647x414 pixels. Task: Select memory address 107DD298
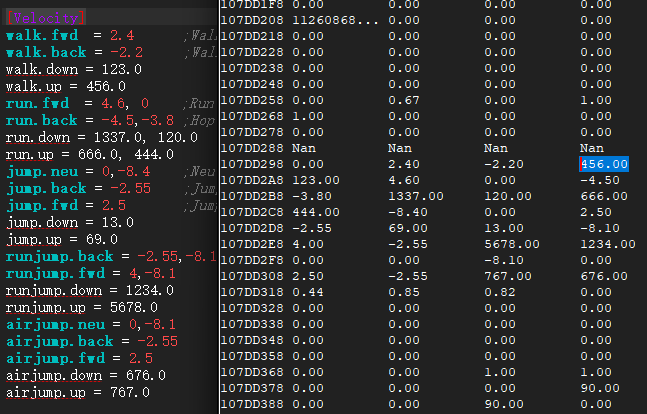pos(252,164)
